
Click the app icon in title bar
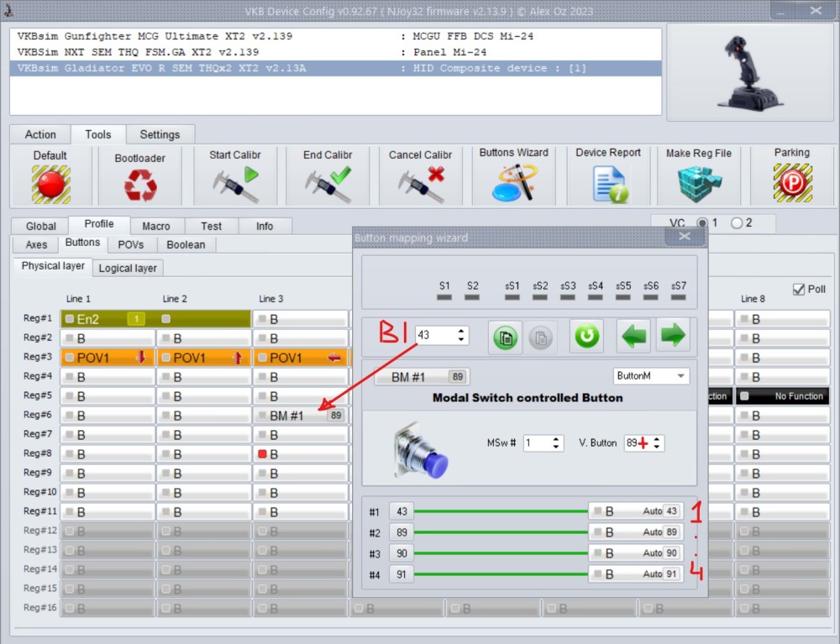(8, 9)
